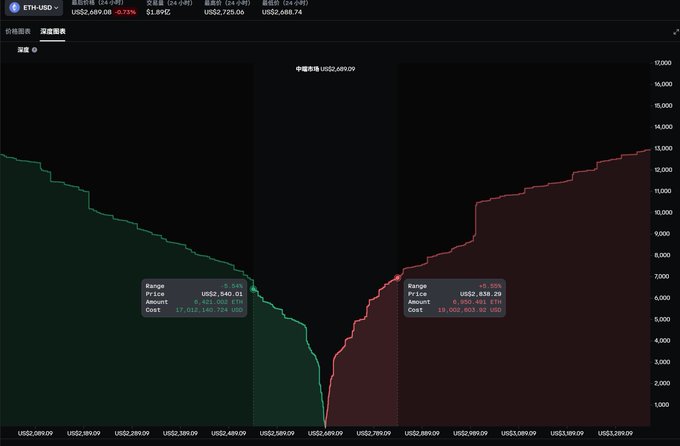Click the US$2,289.09 price axis label
The height and width of the screenshot is (446, 680).
(x=132, y=433)
